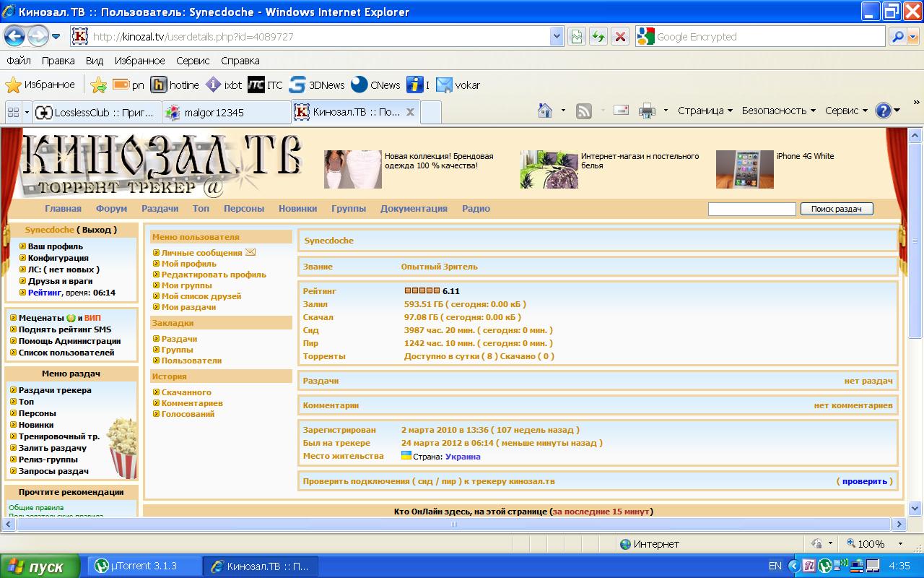
Task: Open the hotline favorites bar link
Action: [x=175, y=85]
